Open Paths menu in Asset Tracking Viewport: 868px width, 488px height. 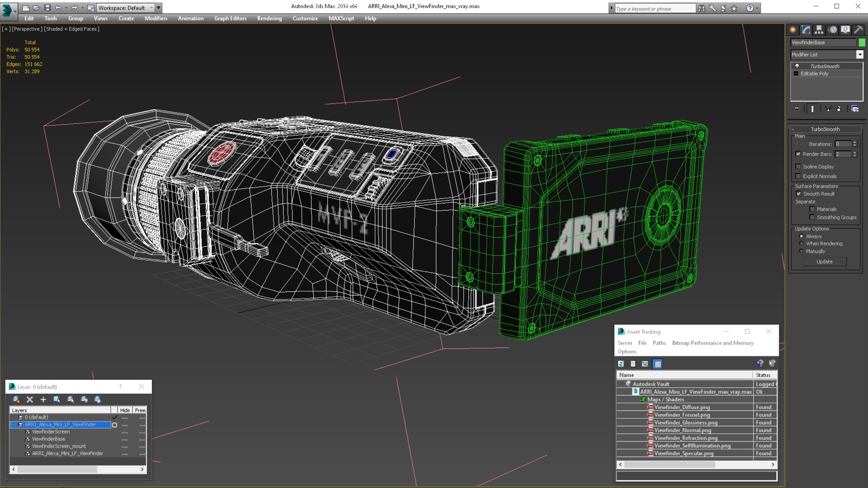[659, 343]
